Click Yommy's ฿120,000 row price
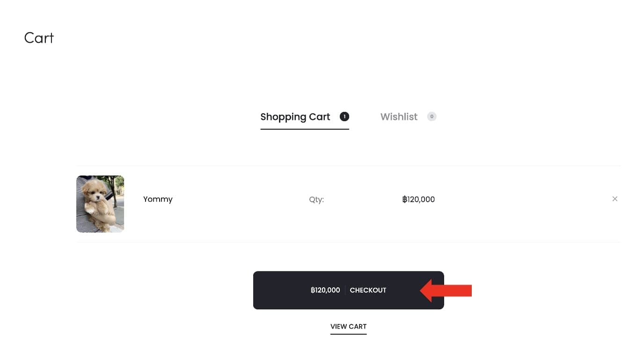Image resolution: width=644 pixels, height=352 pixels. (418, 199)
